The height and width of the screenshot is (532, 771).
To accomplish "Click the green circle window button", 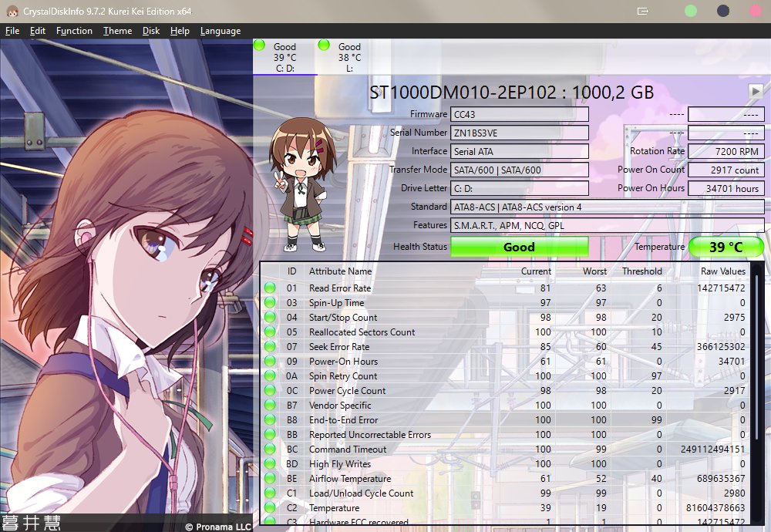I will tap(691, 11).
